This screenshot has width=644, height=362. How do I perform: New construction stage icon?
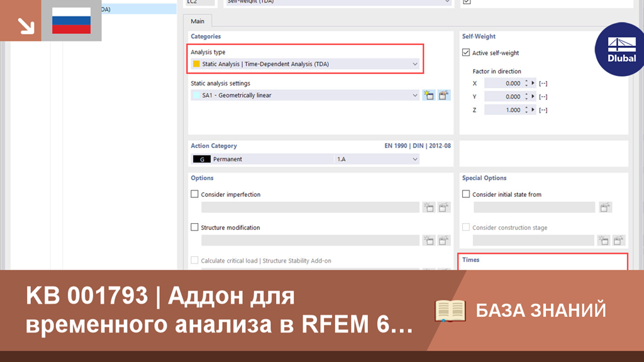pyautogui.click(x=603, y=240)
